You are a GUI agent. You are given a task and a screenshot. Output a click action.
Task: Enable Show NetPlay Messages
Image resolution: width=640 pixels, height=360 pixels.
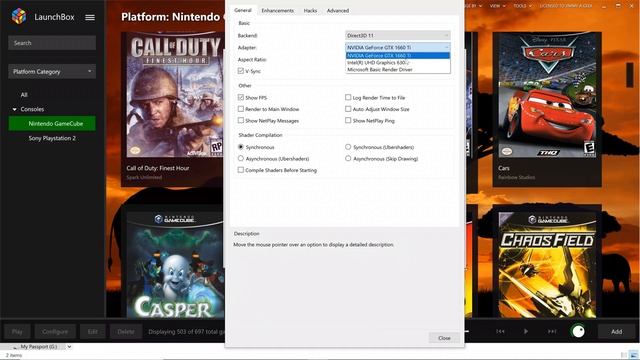241,120
